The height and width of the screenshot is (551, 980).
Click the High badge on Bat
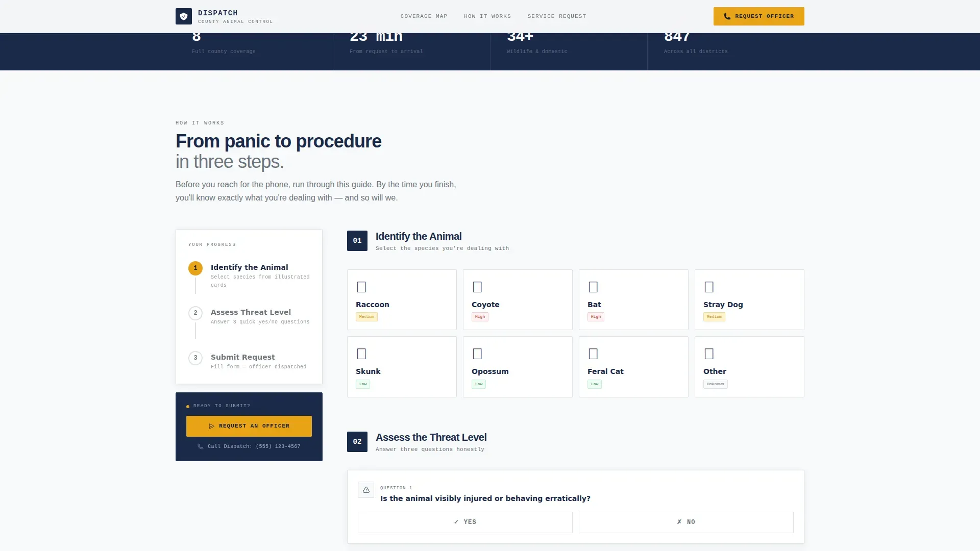596,317
